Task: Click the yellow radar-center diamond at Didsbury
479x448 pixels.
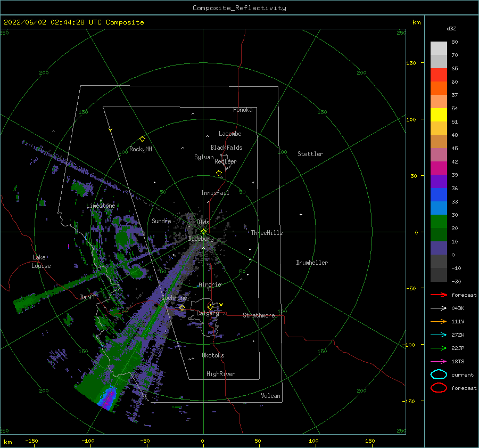Action: click(x=203, y=232)
